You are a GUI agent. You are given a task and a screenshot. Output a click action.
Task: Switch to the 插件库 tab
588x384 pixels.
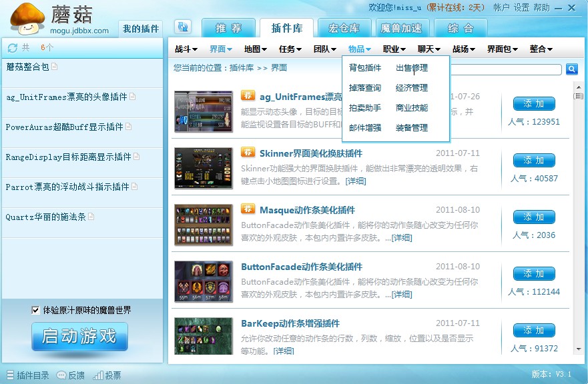(287, 28)
